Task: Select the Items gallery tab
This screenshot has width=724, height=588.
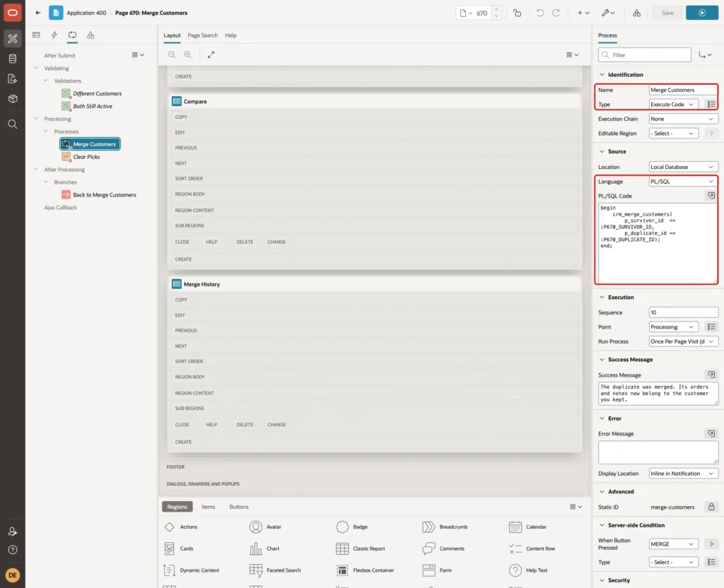Action: [209, 506]
